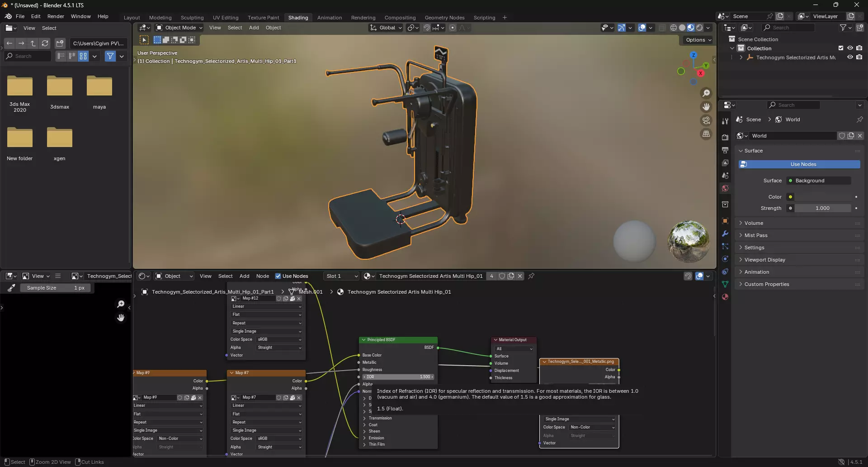The width and height of the screenshot is (868, 467).
Task: Switch to the UV Editing workspace tab
Action: click(x=226, y=18)
